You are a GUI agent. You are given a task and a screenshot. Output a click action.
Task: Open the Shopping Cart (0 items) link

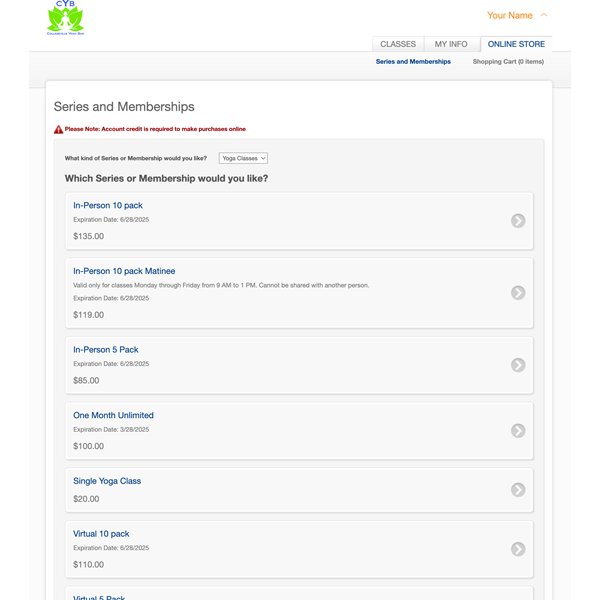508,62
